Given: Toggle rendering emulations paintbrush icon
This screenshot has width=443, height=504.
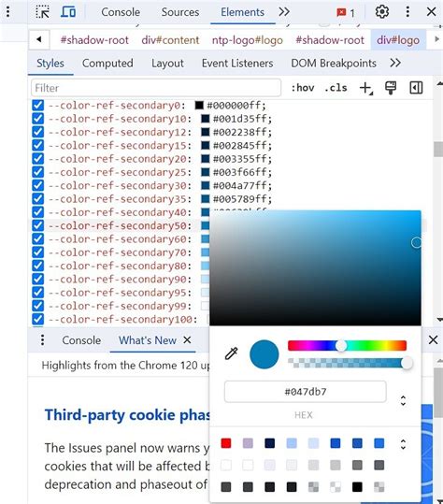Looking at the screenshot, I should [391, 88].
